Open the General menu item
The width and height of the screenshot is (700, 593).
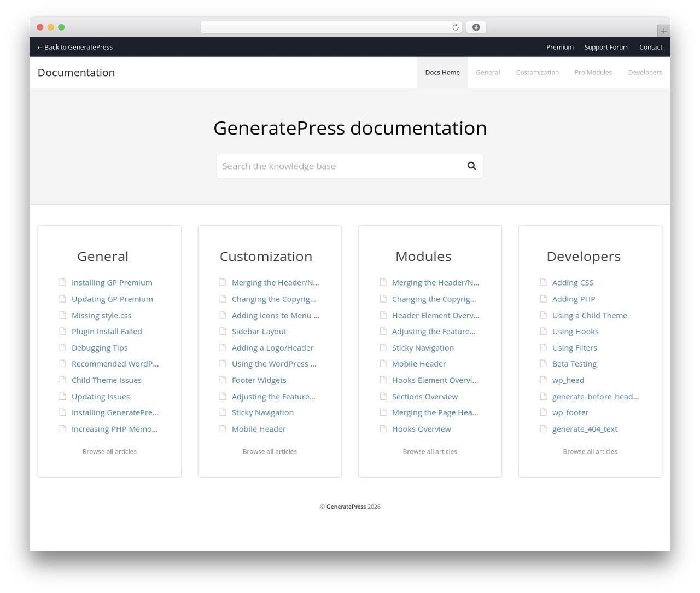[488, 72]
